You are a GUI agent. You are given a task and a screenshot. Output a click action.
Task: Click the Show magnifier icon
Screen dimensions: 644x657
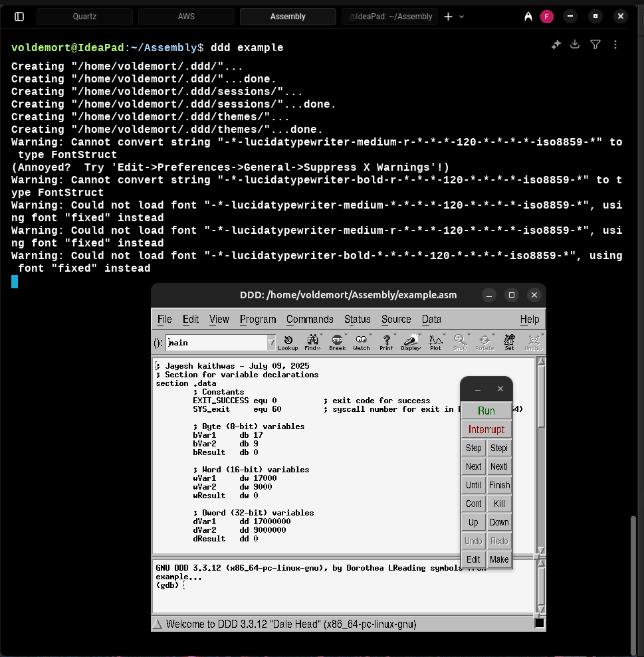460,342
